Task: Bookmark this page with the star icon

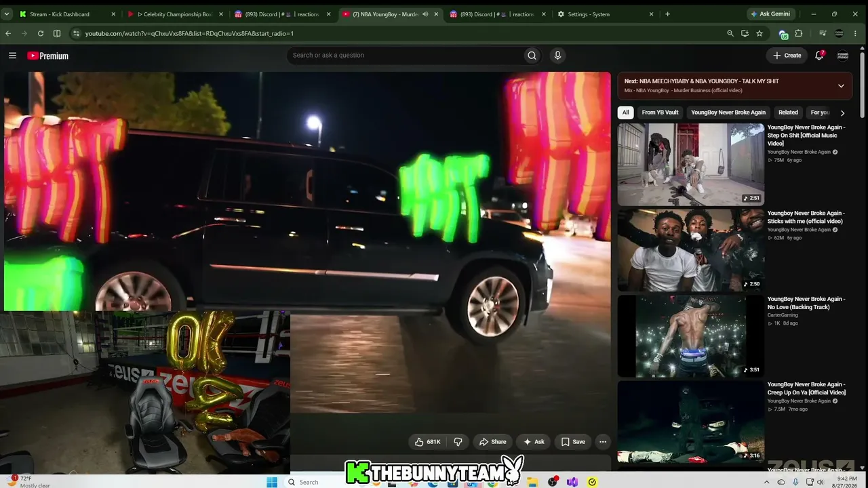Action: 759,33
